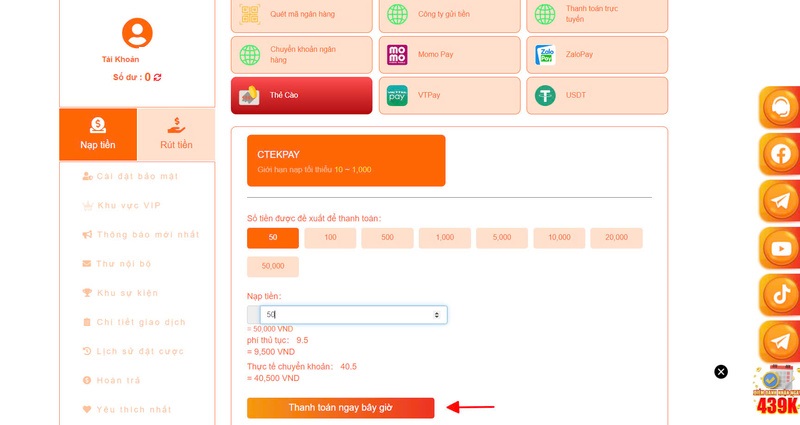
Task: Click the Rút tiền hand-with-dollar icon
Action: pos(176,125)
